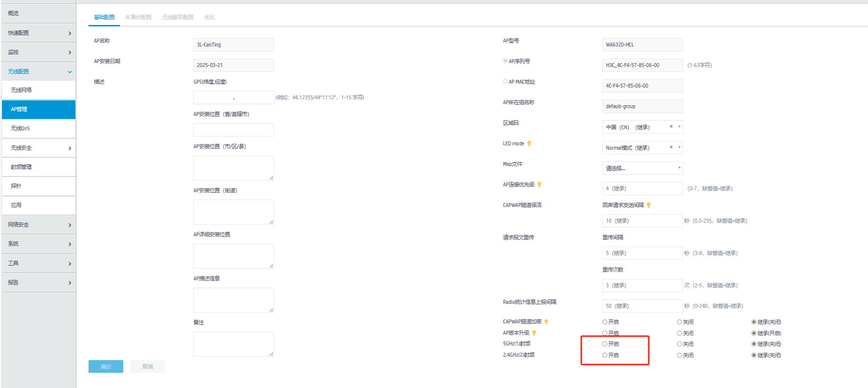Click the hint bulb beside AP连接优先级
The width and height of the screenshot is (868, 388).
click(x=540, y=185)
